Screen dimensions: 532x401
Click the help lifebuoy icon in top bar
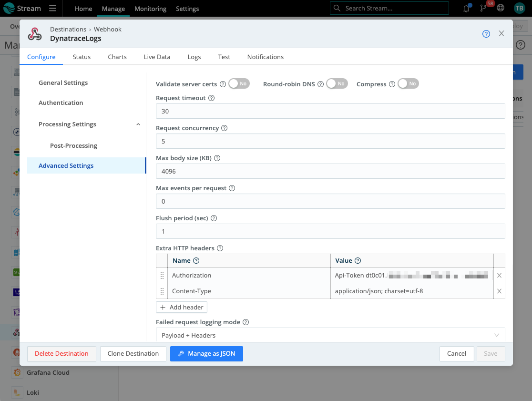pyautogui.click(x=500, y=8)
